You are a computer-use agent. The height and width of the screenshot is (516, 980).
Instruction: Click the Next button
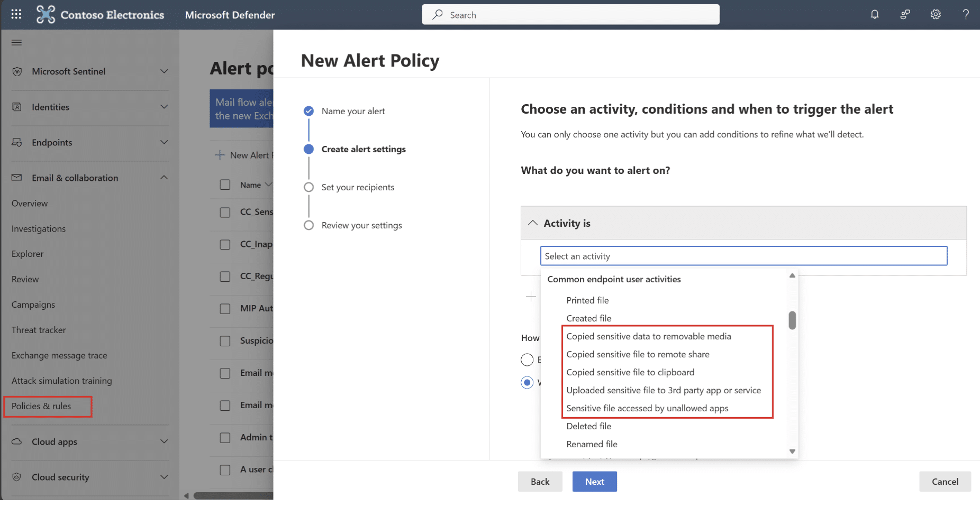594,482
